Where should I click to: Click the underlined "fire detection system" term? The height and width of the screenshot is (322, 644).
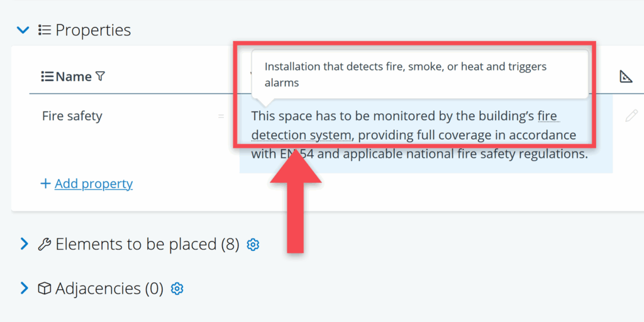point(301,135)
